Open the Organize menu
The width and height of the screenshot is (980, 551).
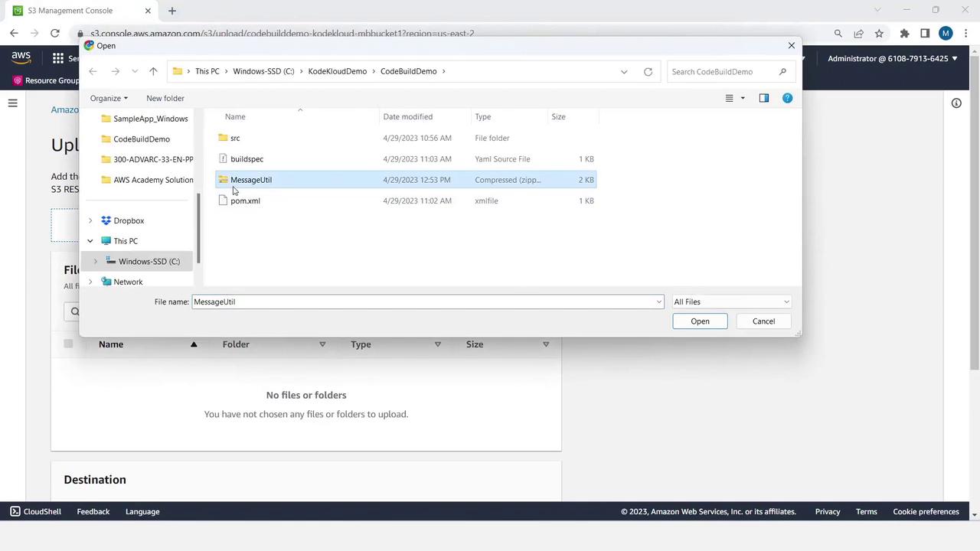coord(109,98)
